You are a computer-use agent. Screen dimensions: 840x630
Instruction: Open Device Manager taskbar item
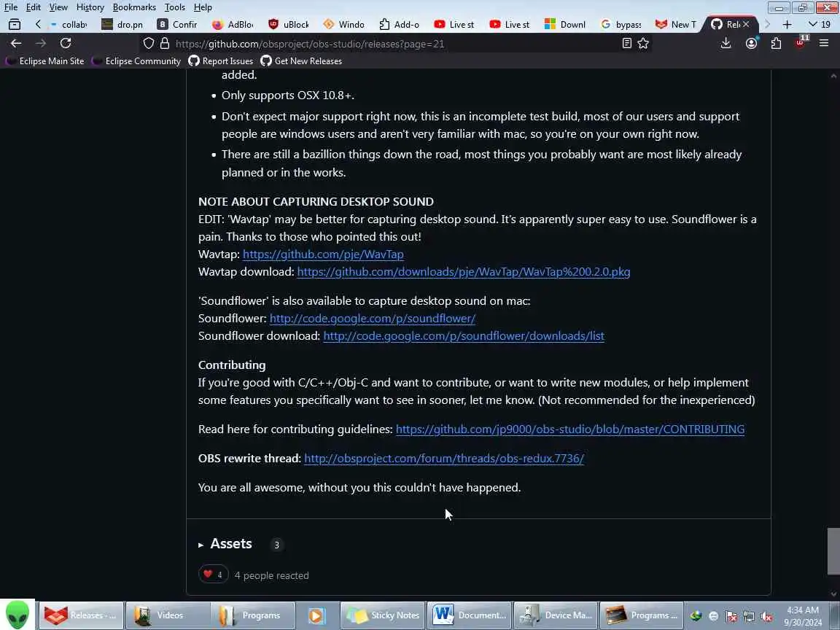(x=556, y=615)
